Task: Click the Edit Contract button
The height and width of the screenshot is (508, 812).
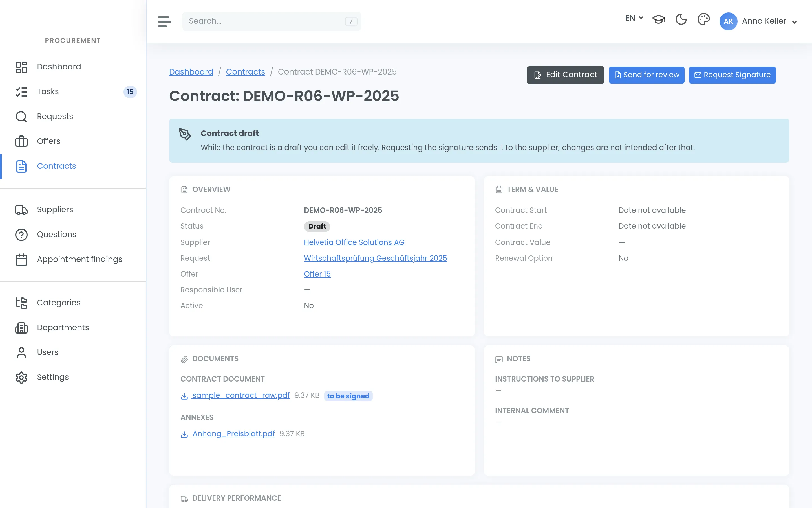Action: coord(565,75)
